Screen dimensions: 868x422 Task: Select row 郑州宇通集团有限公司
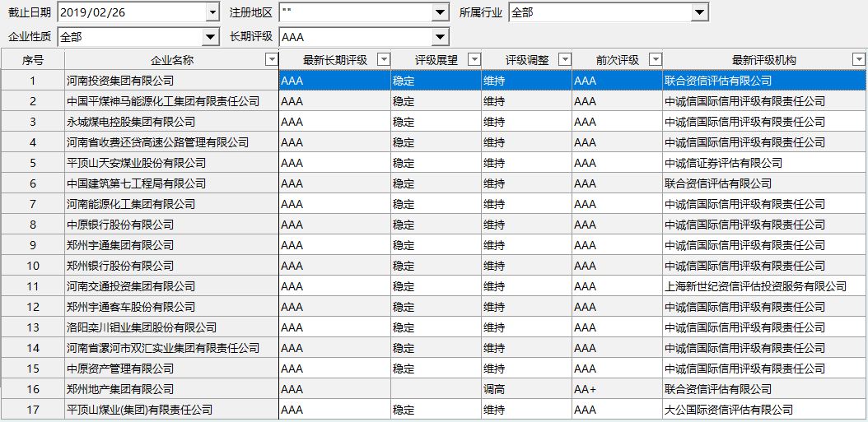pyautogui.click(x=434, y=245)
